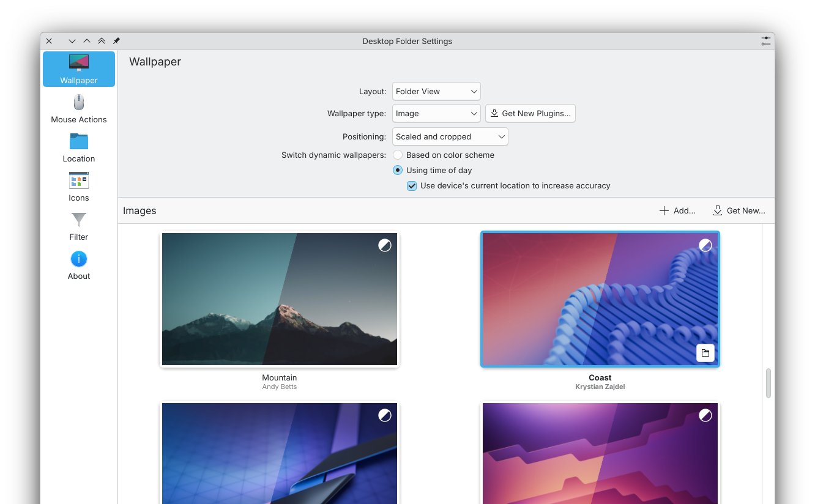Click the dark/light badge on Mountain wallpaper

point(384,245)
